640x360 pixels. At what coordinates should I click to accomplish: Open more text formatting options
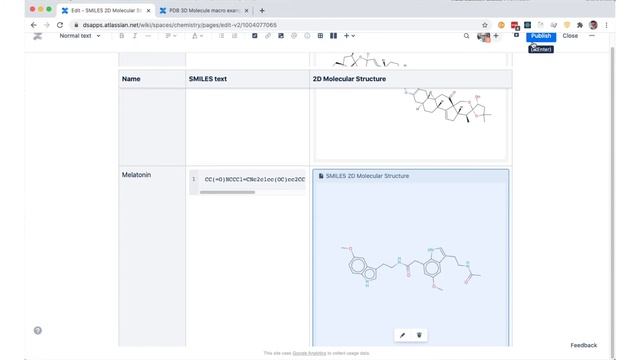point(148,36)
